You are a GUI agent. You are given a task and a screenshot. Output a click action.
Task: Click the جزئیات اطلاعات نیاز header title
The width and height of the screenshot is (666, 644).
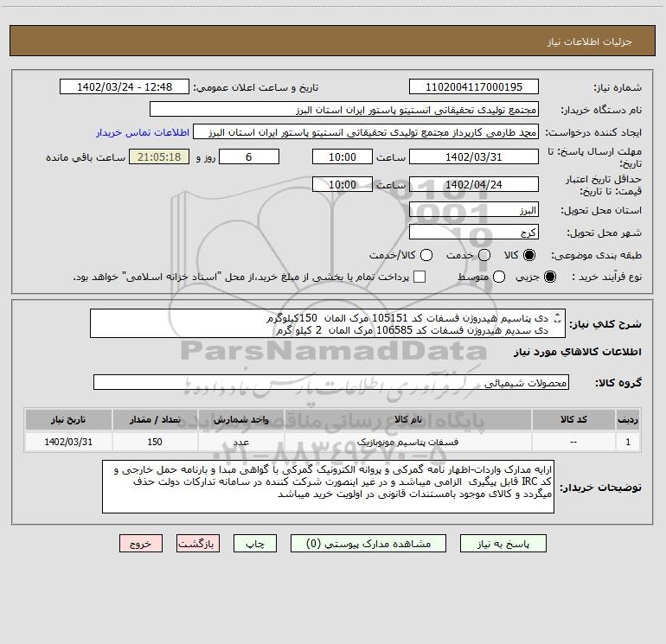pos(589,41)
